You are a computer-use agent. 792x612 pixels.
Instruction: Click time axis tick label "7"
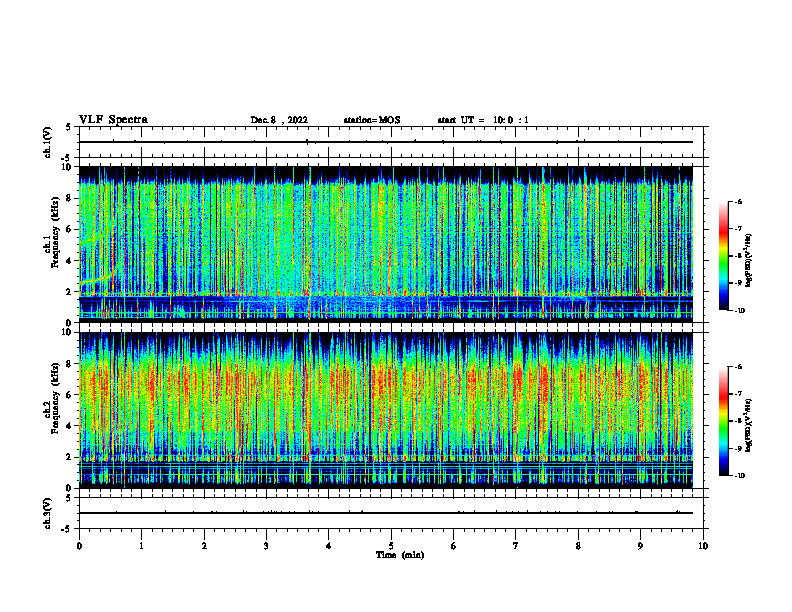coord(516,546)
